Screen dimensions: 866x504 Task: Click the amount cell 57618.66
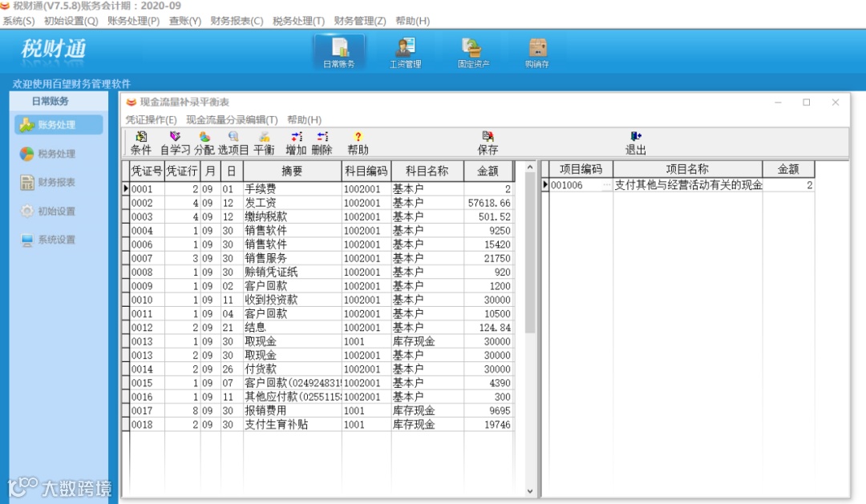(489, 203)
